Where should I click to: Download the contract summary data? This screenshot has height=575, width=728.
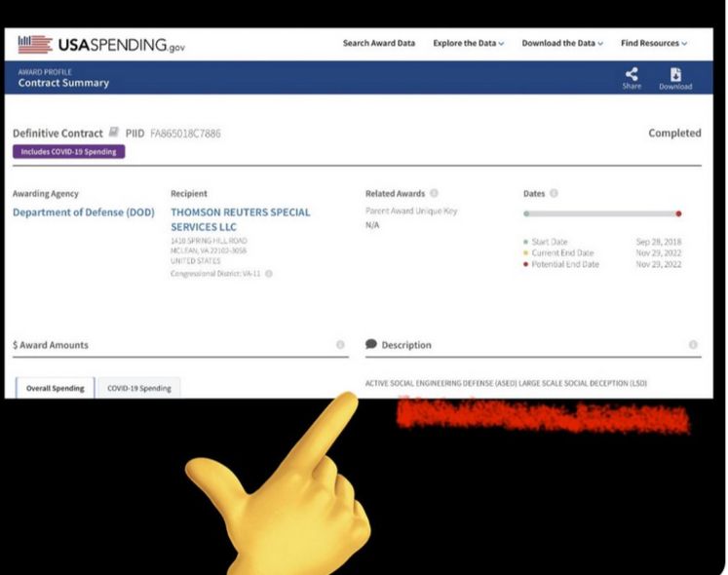[x=675, y=79]
